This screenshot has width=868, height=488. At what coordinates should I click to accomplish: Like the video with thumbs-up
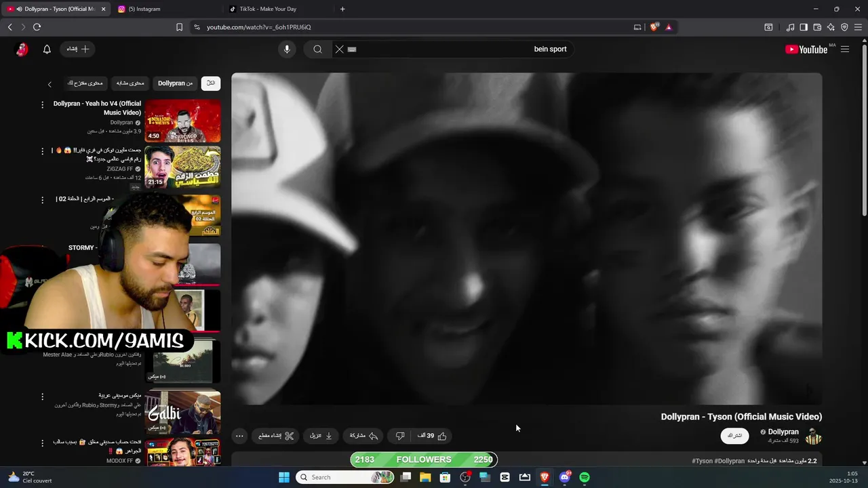click(433, 436)
